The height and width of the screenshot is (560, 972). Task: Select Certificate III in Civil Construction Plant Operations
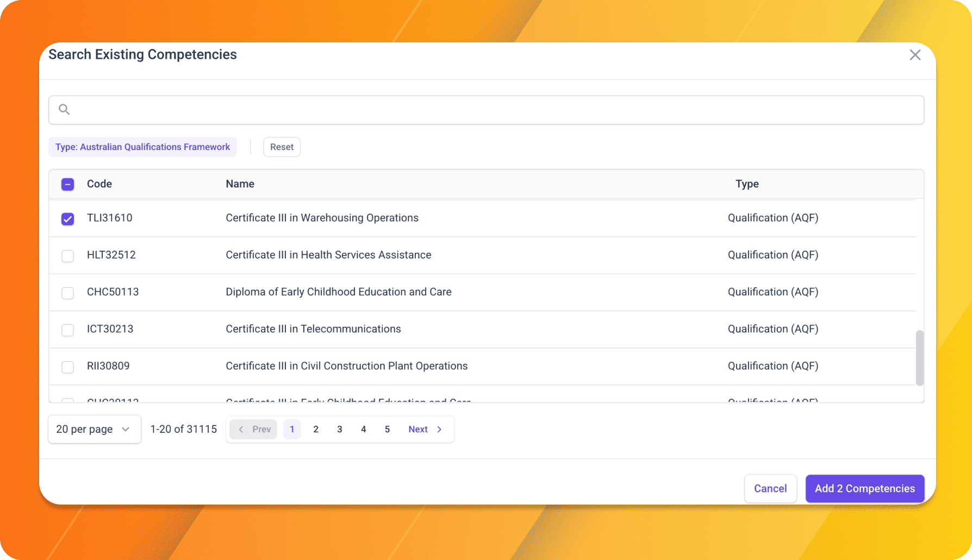[346, 365]
